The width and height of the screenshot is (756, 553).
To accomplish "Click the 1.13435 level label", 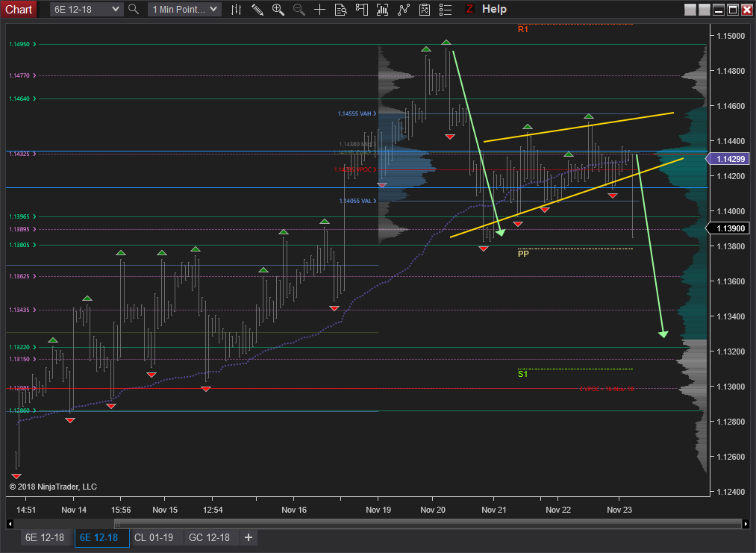I will point(22,310).
